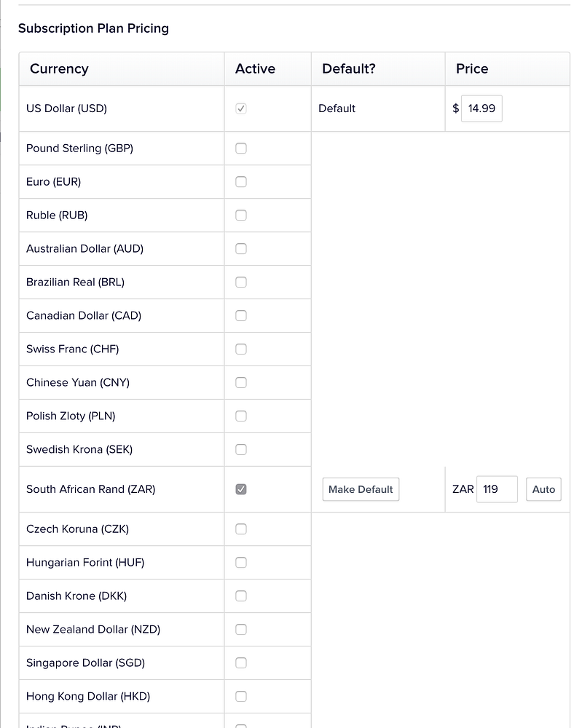This screenshot has width=574, height=728.
Task: Click the Make Default button for ZAR
Action: pyautogui.click(x=361, y=489)
